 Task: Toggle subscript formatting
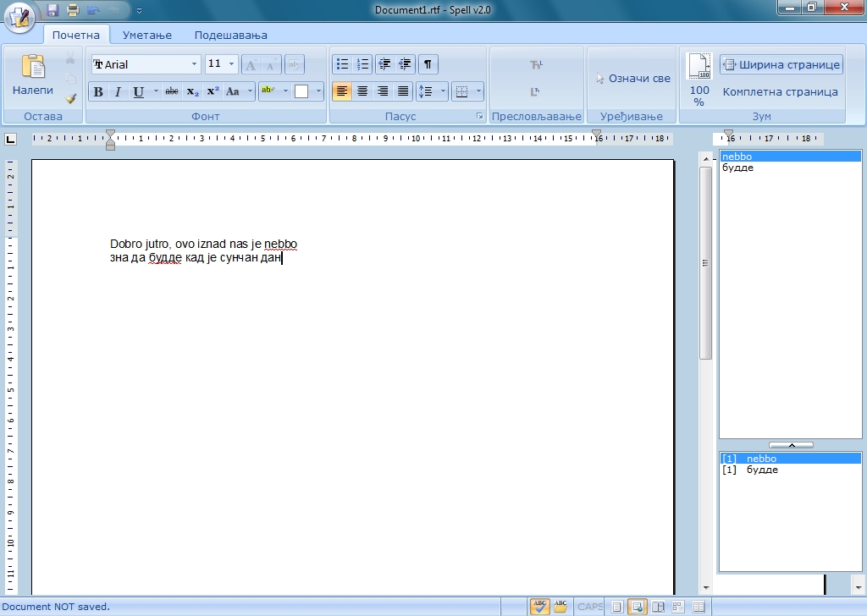[192, 91]
